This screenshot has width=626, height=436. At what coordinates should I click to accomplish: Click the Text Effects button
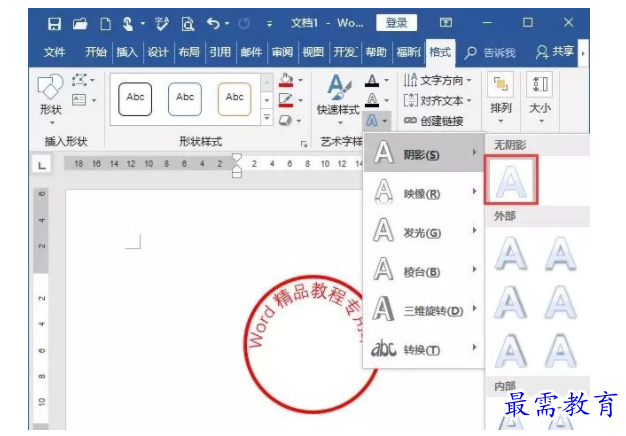[x=376, y=120]
